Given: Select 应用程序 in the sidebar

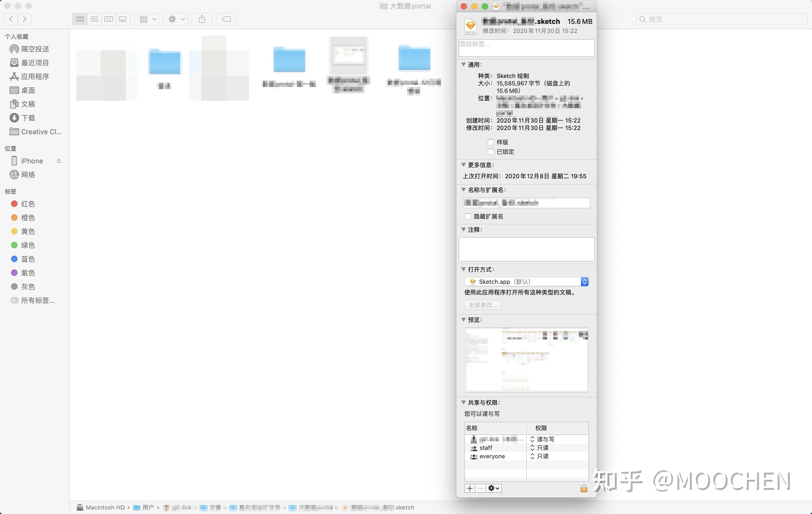Looking at the screenshot, I should pos(35,77).
